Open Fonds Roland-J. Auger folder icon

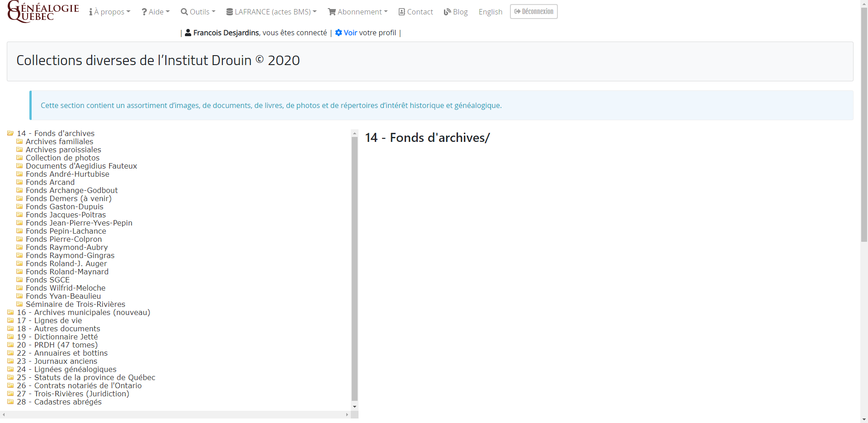click(x=19, y=263)
